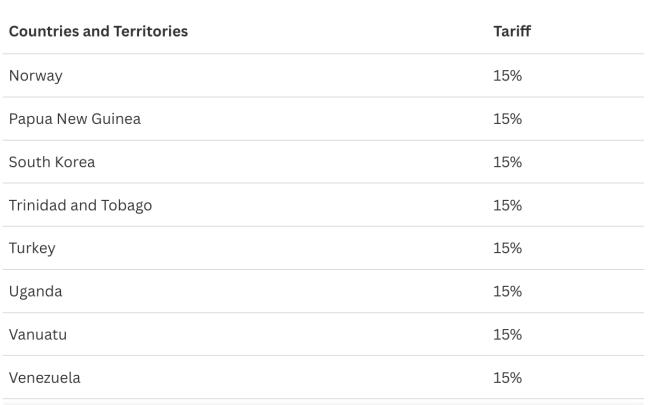Click South Korea's 15% tariff value
The width and height of the screenshot is (650, 405).
[507, 162]
